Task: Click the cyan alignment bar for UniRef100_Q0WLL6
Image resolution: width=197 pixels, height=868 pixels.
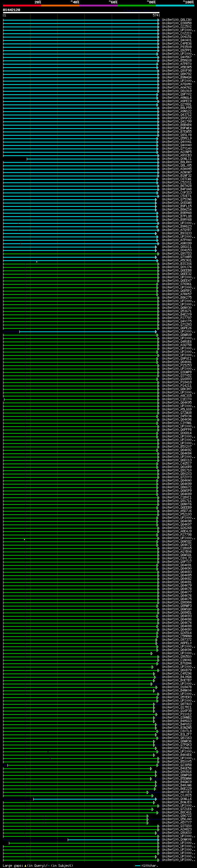Action: pyautogui.click(x=95, y=799)
